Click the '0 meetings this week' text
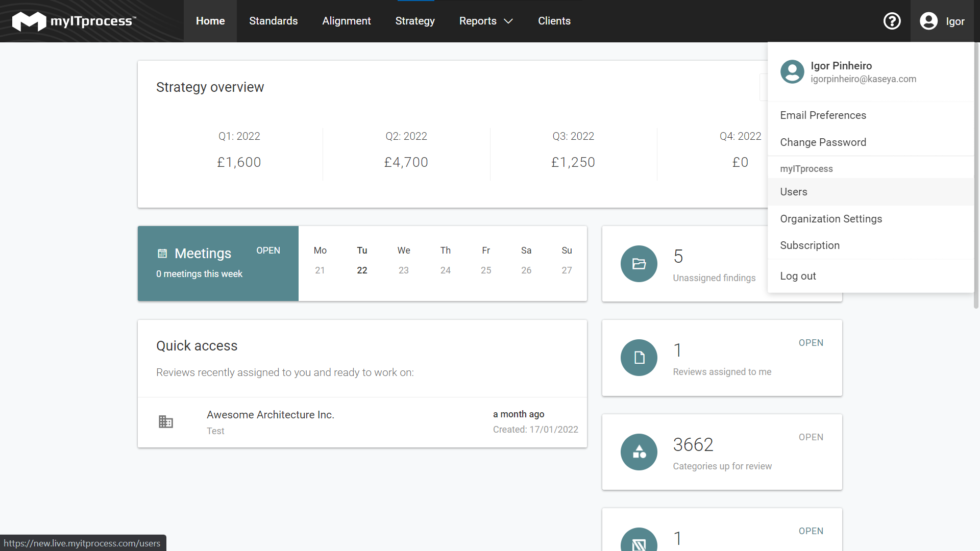This screenshot has width=980, height=551. pos(199,274)
